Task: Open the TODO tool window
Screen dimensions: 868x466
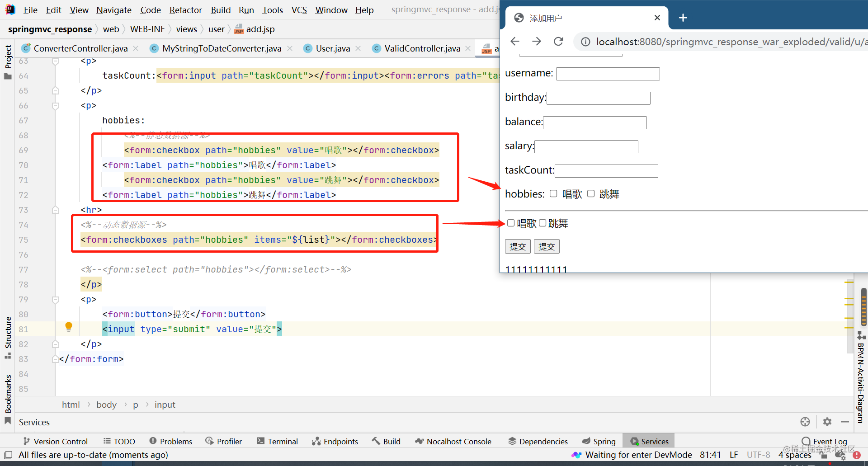Action: click(119, 441)
